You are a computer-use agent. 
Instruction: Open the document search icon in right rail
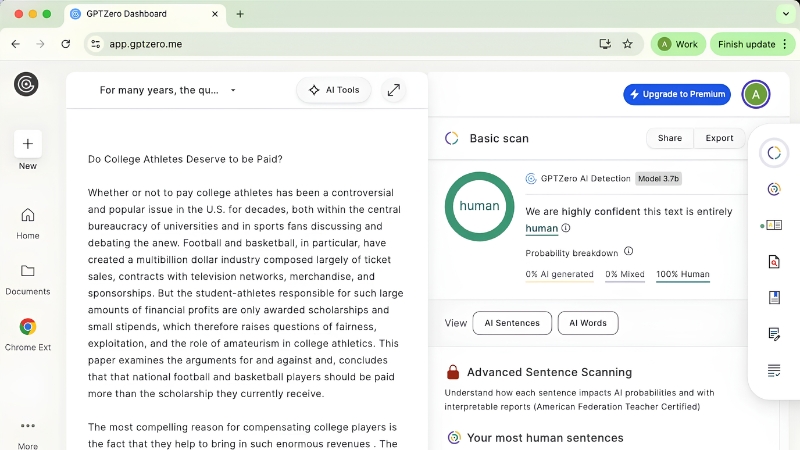(x=774, y=262)
